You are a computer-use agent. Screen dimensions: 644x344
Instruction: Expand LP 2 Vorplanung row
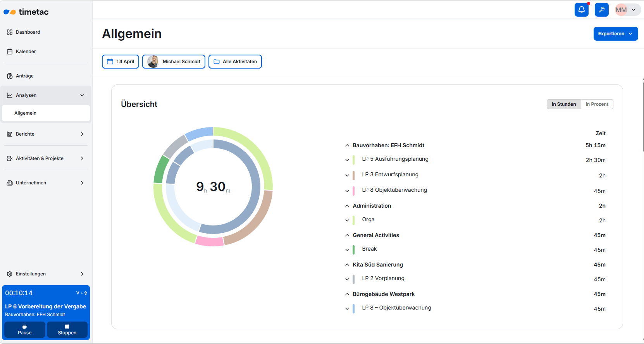click(x=347, y=279)
